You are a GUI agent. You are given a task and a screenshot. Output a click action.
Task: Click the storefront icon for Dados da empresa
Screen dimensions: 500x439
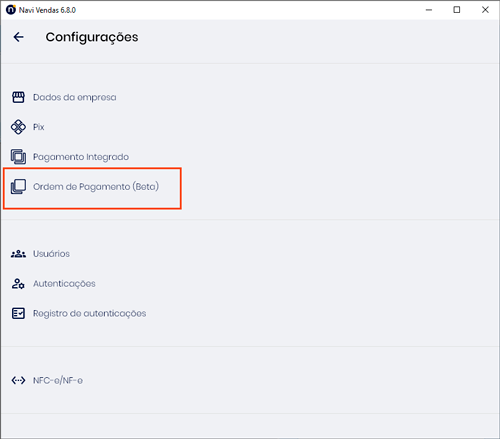coord(18,97)
